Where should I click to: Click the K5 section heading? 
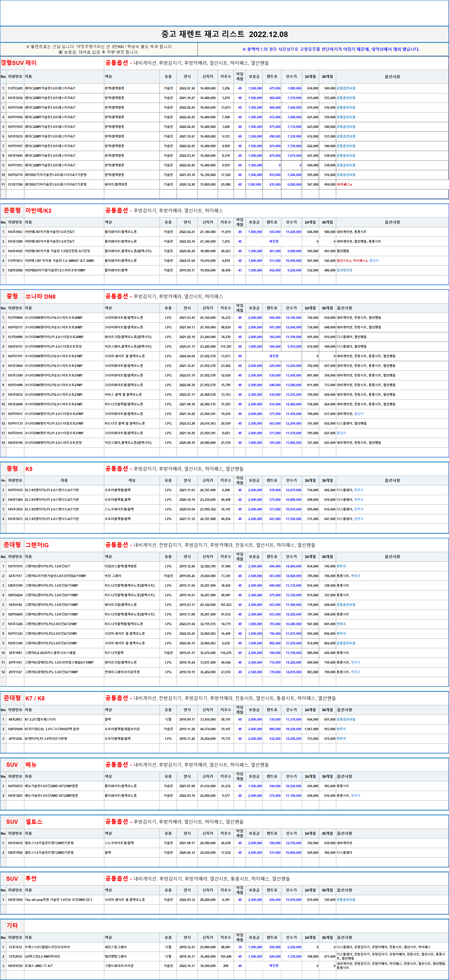pos(29,469)
